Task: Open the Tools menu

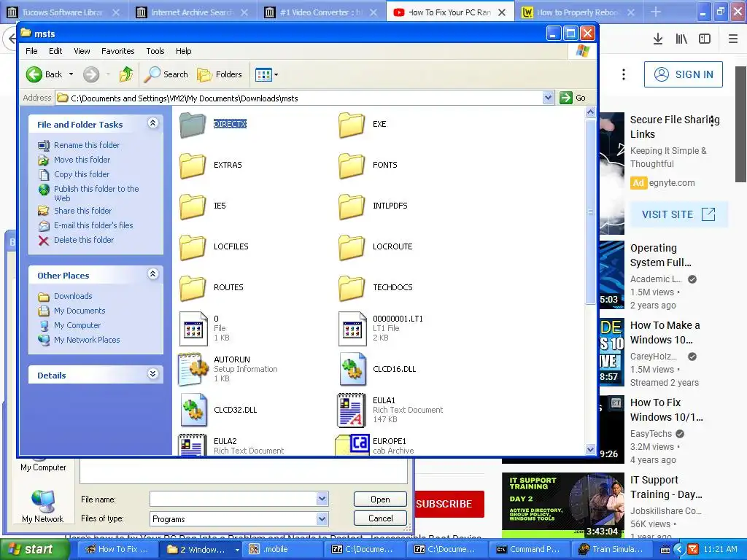Action: [155, 51]
